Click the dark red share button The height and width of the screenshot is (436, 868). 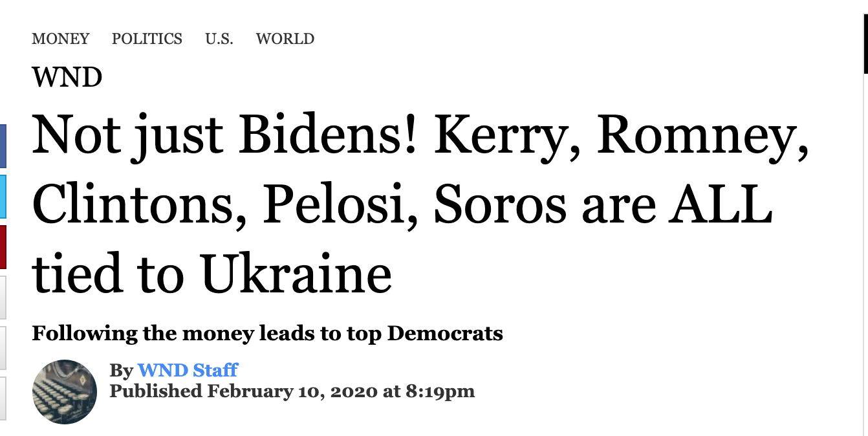coord(3,246)
